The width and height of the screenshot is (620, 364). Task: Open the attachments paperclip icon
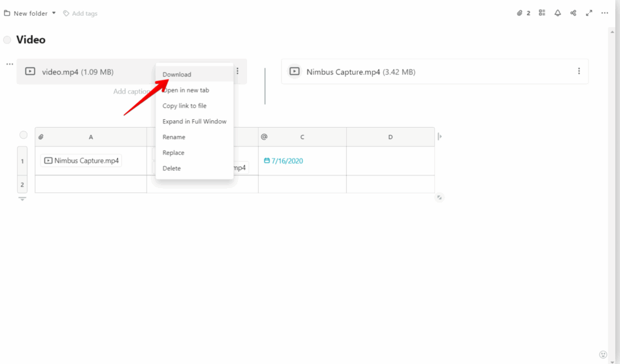pyautogui.click(x=519, y=13)
